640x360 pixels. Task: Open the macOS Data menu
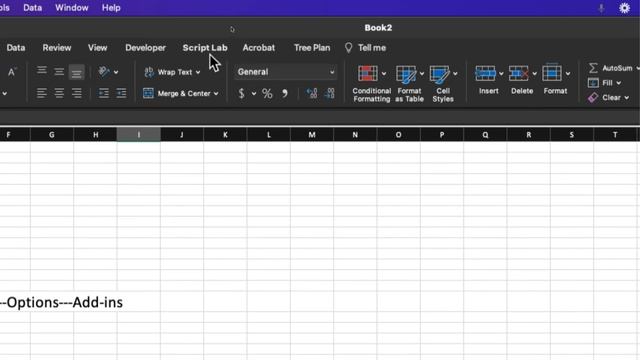pos(33,8)
